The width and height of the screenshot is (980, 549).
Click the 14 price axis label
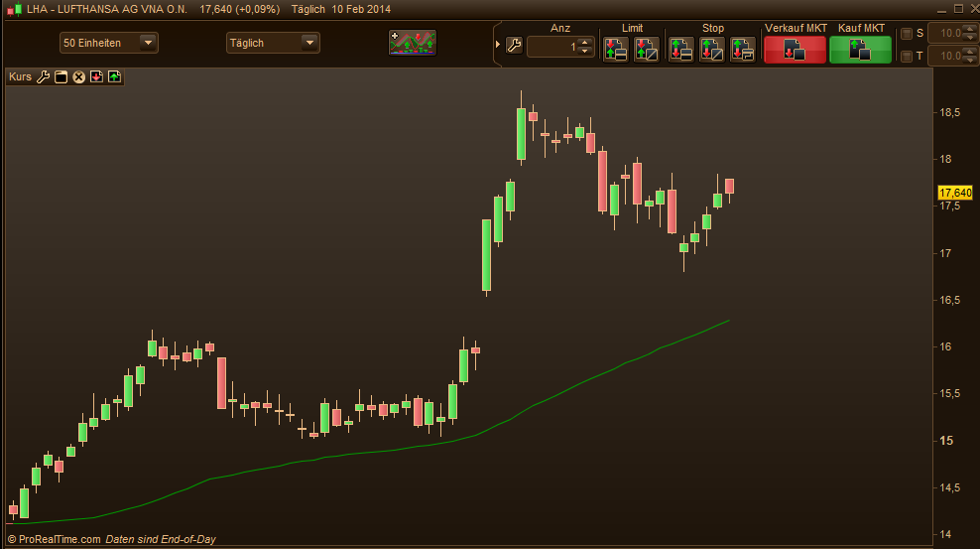click(x=945, y=535)
